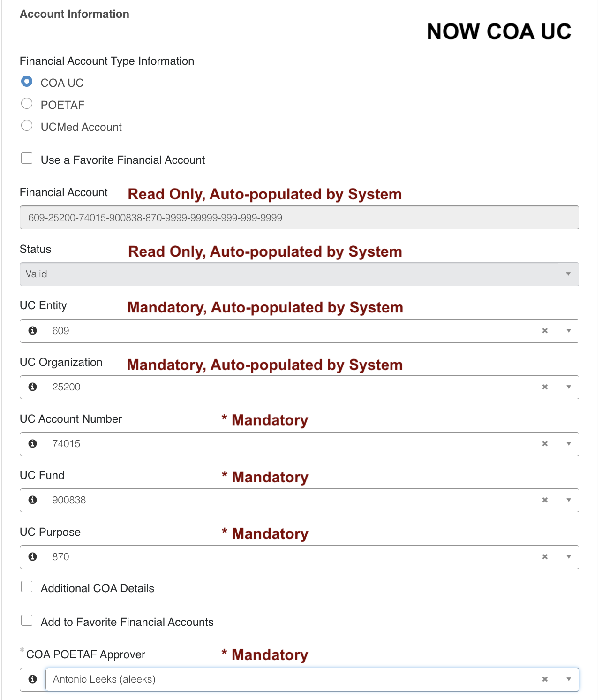Select the POETAF radio button
The width and height of the screenshot is (602, 700).
[27, 103]
